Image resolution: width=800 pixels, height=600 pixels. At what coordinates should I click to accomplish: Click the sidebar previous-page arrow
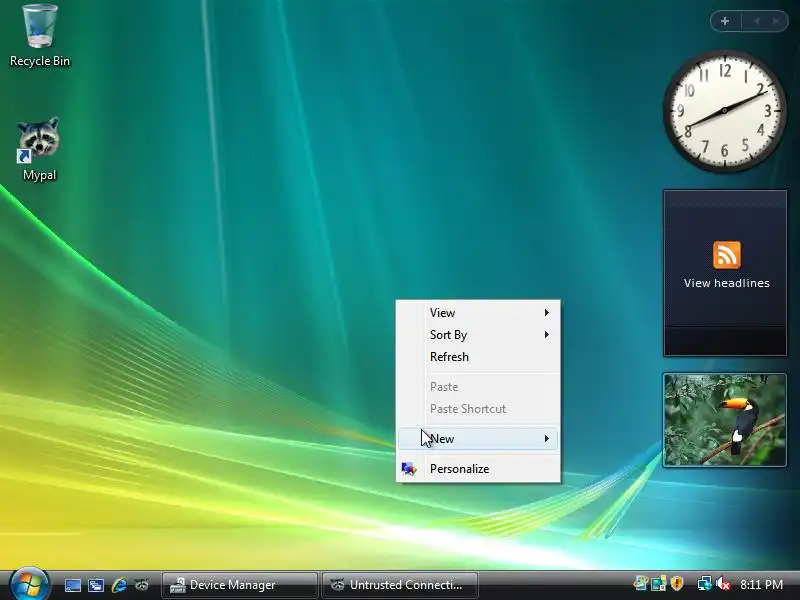coord(757,21)
